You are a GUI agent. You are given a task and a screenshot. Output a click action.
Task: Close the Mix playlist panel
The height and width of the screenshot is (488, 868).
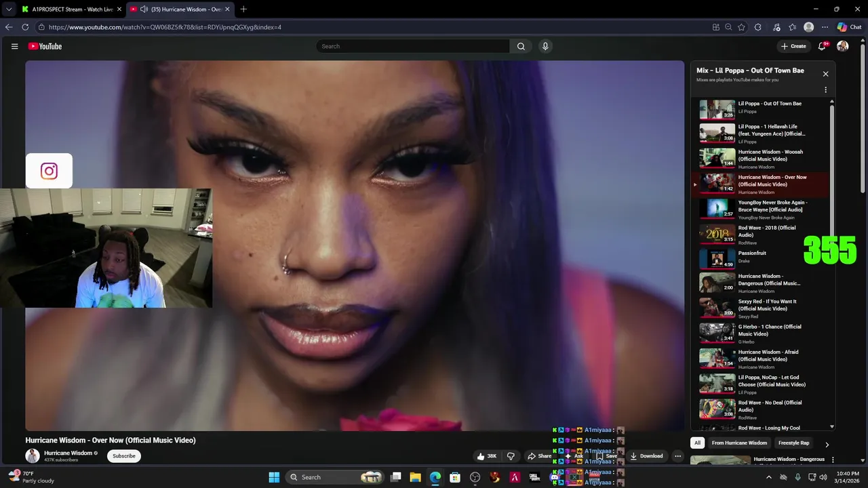[x=825, y=74]
